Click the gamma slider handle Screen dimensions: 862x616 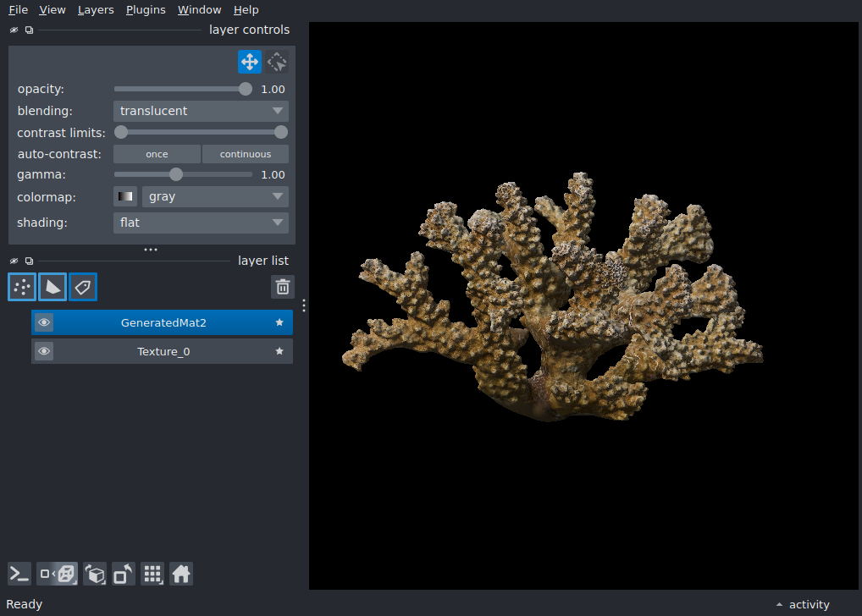tap(176, 175)
